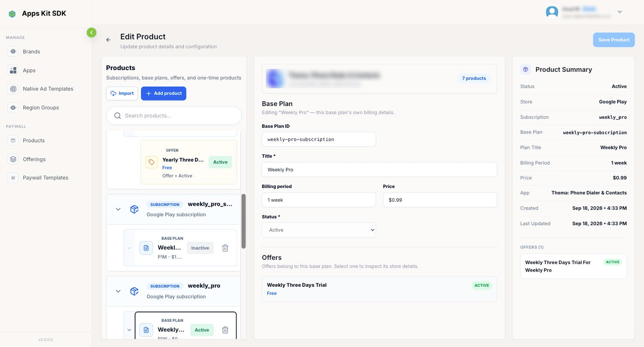Click the Yearly Three D... offer tag icon

152,162
